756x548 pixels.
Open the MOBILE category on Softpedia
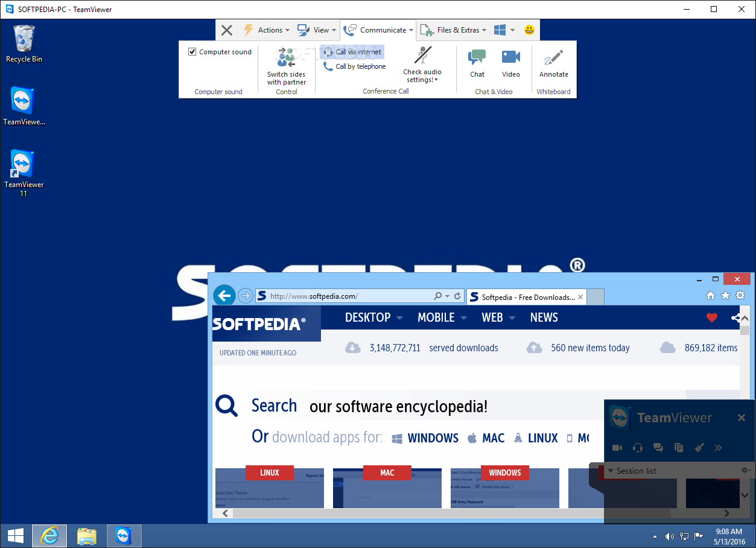click(x=436, y=317)
